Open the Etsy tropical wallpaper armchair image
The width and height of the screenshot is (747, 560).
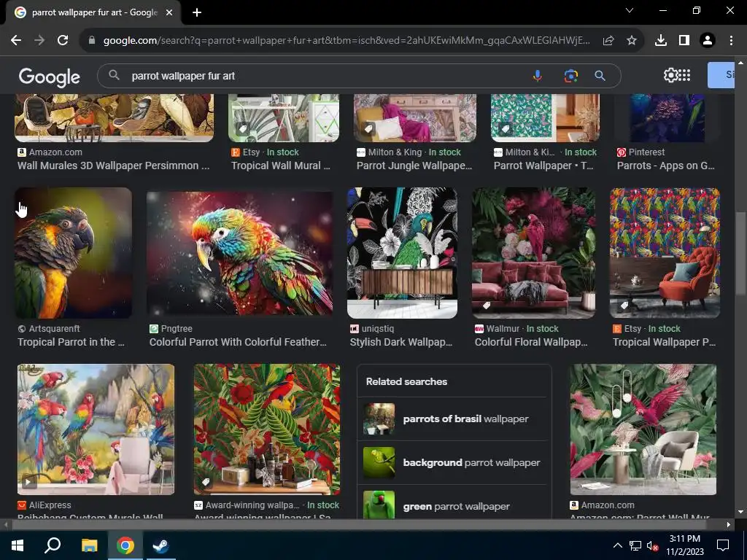click(665, 253)
